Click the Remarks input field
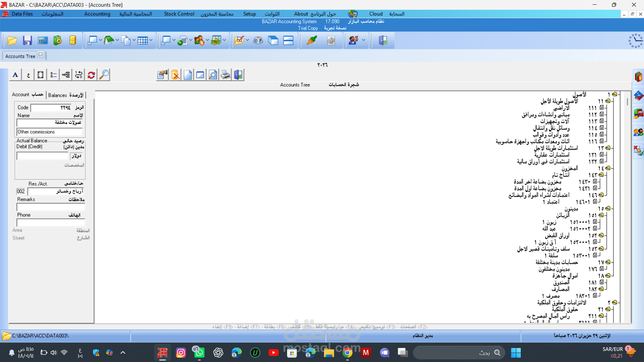The width and height of the screenshot is (644, 362). click(x=50, y=207)
